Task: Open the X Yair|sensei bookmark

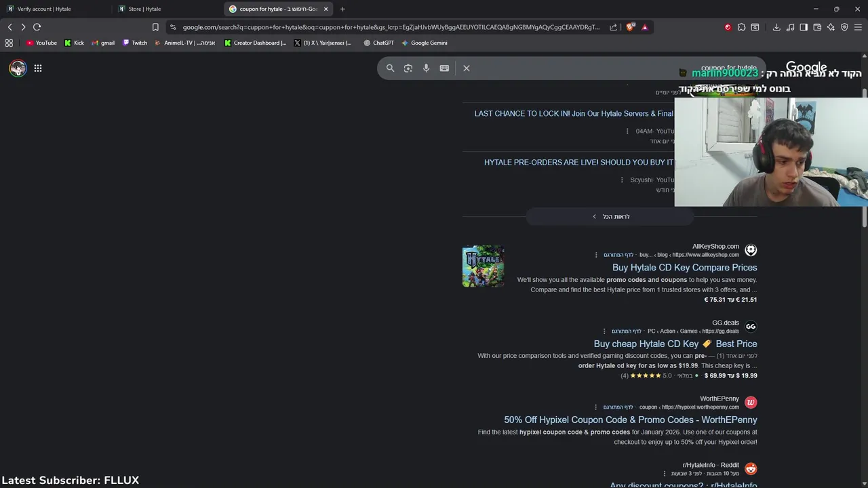Action: [x=323, y=43]
